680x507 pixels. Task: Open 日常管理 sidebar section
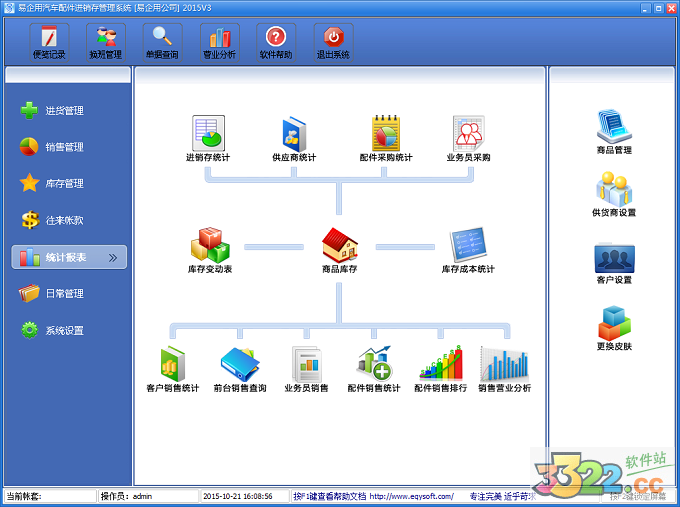pos(52,294)
